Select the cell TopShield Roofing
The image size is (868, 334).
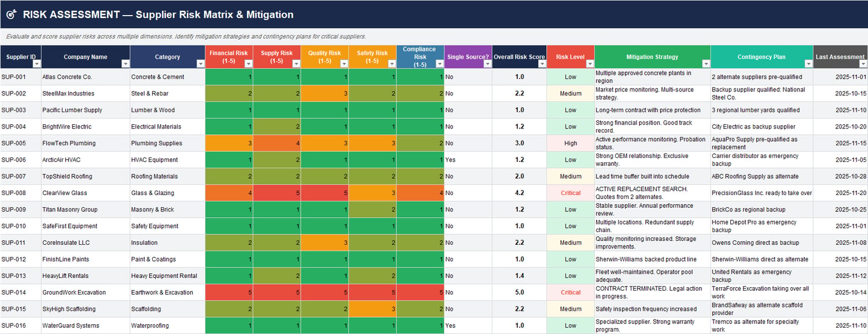tap(86, 177)
